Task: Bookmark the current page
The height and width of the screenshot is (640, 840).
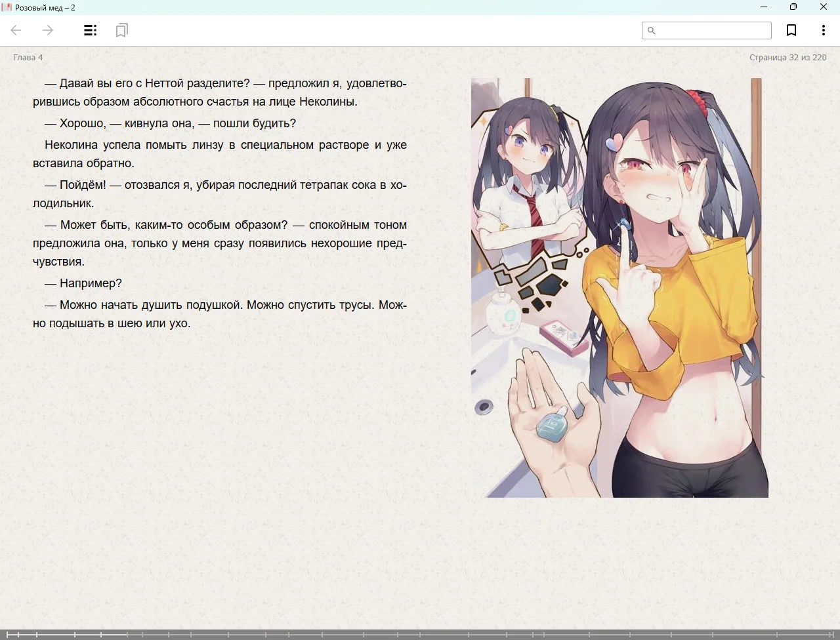Action: [x=791, y=30]
